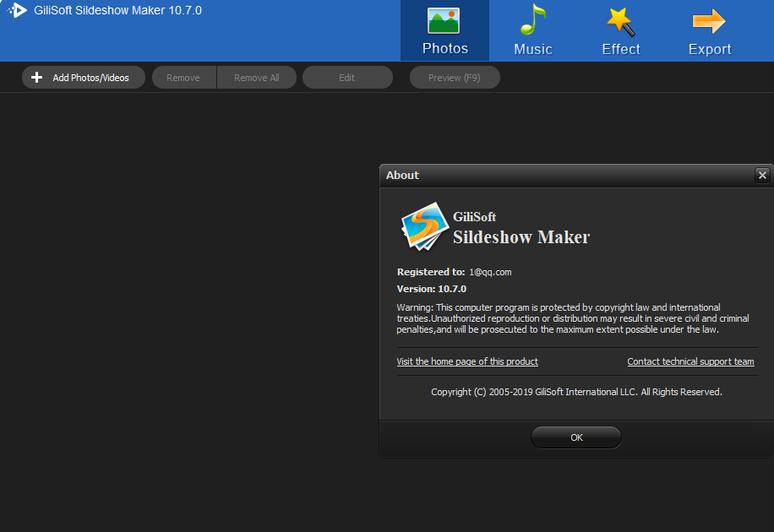Open the Effect tab
774x532 pixels.
click(620, 30)
